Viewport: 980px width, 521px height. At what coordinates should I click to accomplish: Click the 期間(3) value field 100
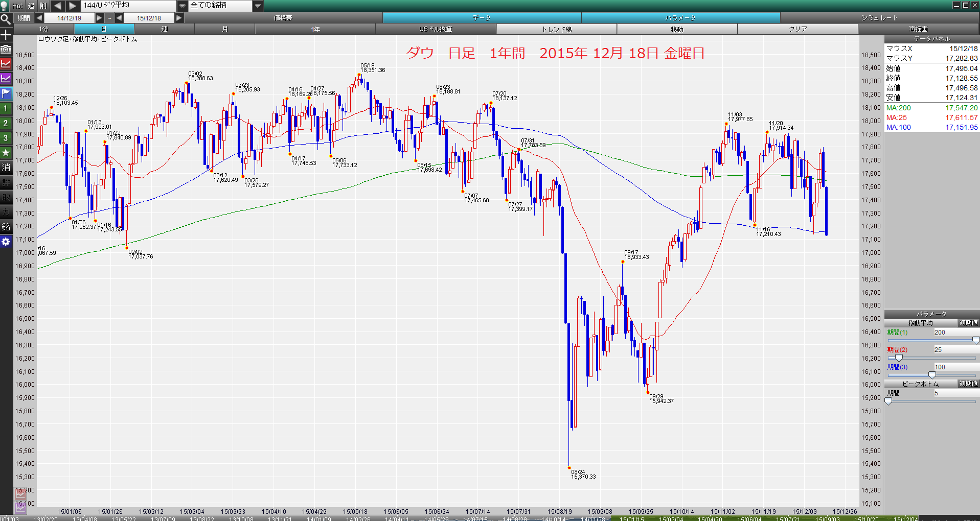click(x=956, y=367)
